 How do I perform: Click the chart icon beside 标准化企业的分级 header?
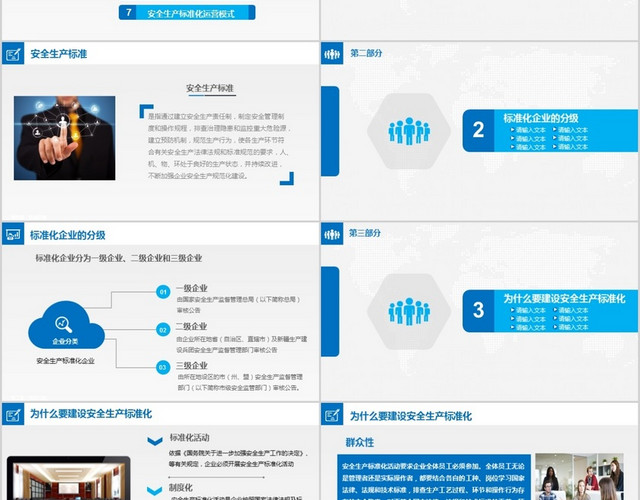coord(13,234)
